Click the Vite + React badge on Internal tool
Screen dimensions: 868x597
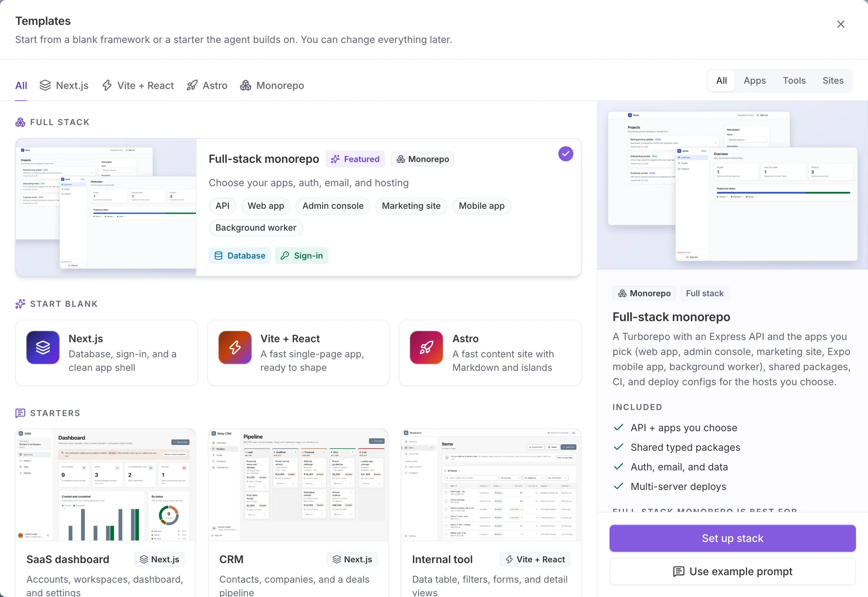pos(535,559)
